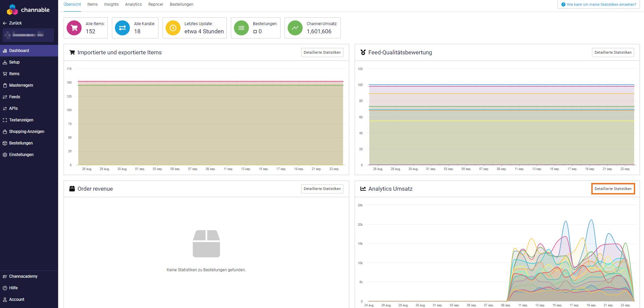Click the channable logo
Screen dimensions: 644x308
(28, 10)
